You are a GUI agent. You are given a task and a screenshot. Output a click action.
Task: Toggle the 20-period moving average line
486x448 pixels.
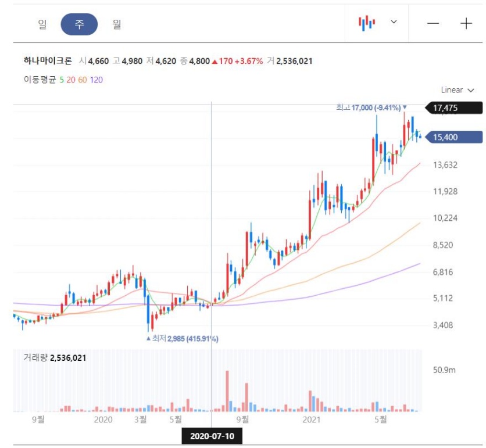[x=70, y=80]
